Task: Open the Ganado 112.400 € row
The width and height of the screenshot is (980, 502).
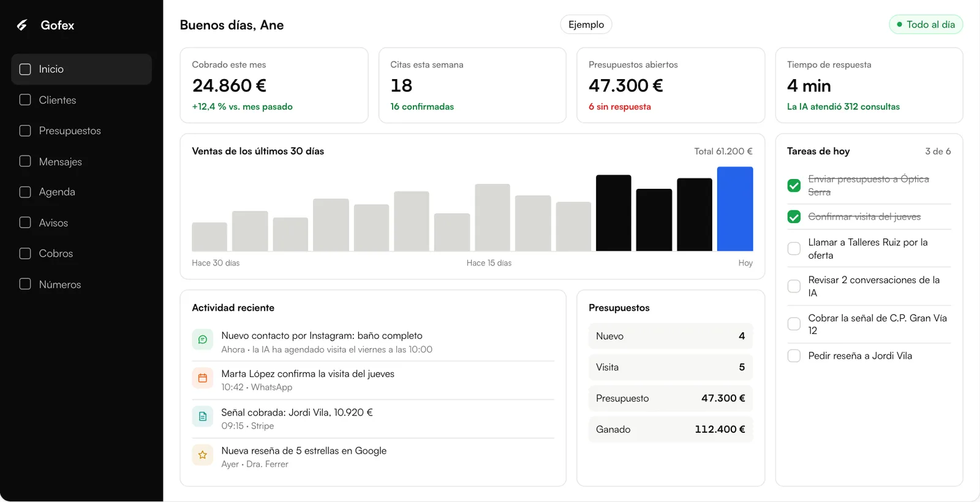Action: [671, 429]
